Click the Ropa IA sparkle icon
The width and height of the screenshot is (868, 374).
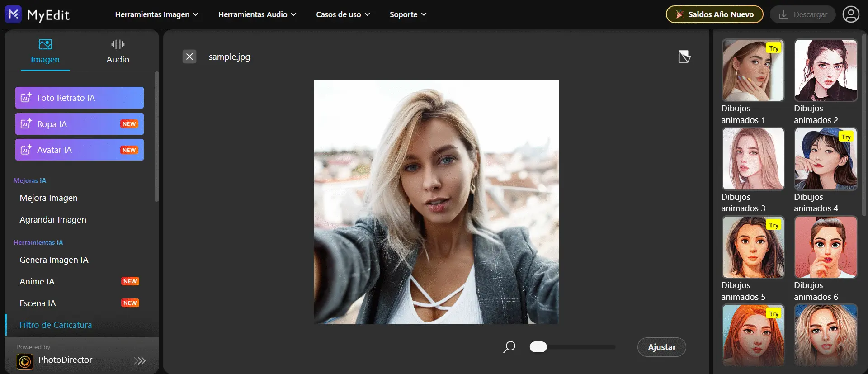[26, 123]
